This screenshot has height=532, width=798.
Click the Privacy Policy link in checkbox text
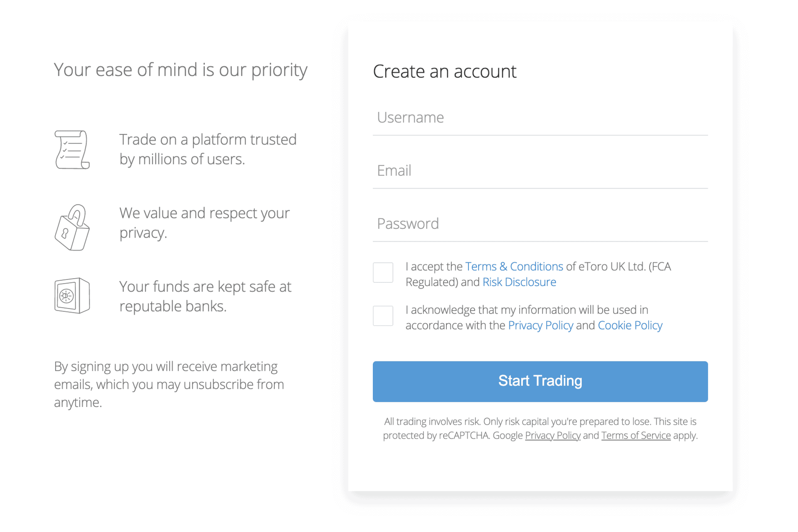(x=539, y=325)
